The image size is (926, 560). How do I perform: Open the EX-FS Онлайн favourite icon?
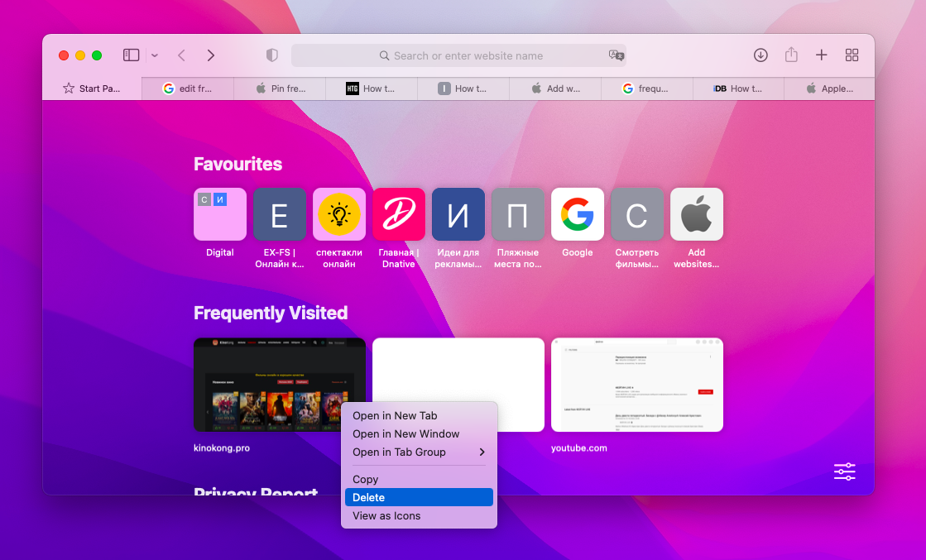click(279, 213)
